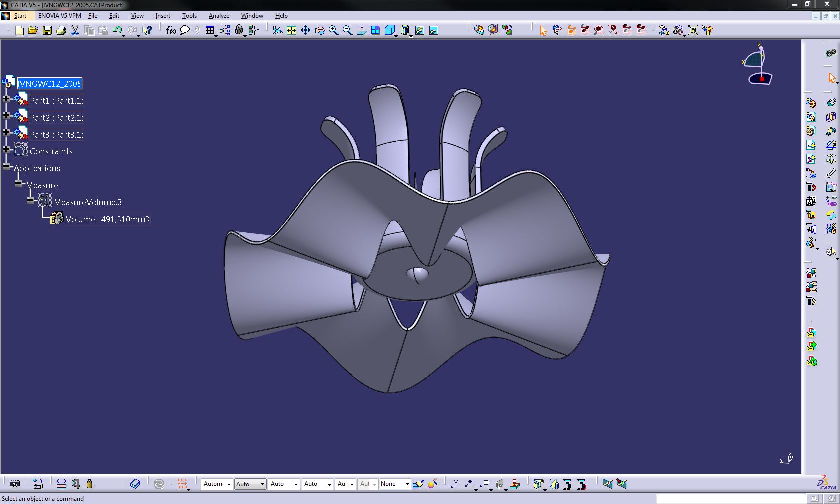The width and height of the screenshot is (840, 504).
Task: Click the Normal View icon
Action: click(361, 31)
